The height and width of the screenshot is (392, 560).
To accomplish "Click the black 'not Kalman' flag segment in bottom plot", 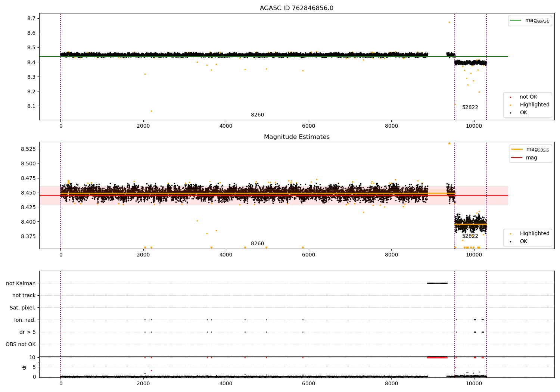I will click(x=437, y=283).
